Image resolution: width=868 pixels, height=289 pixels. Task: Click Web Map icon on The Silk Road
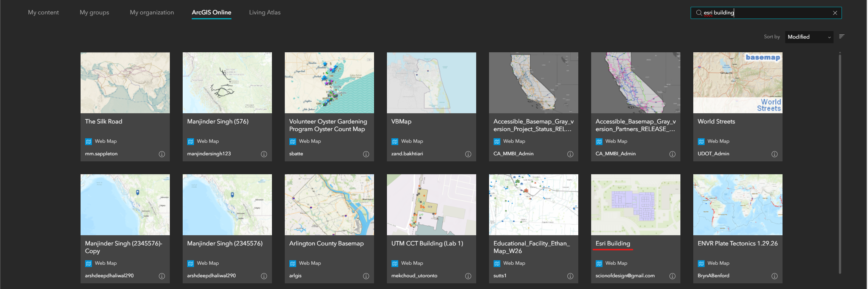coord(89,142)
